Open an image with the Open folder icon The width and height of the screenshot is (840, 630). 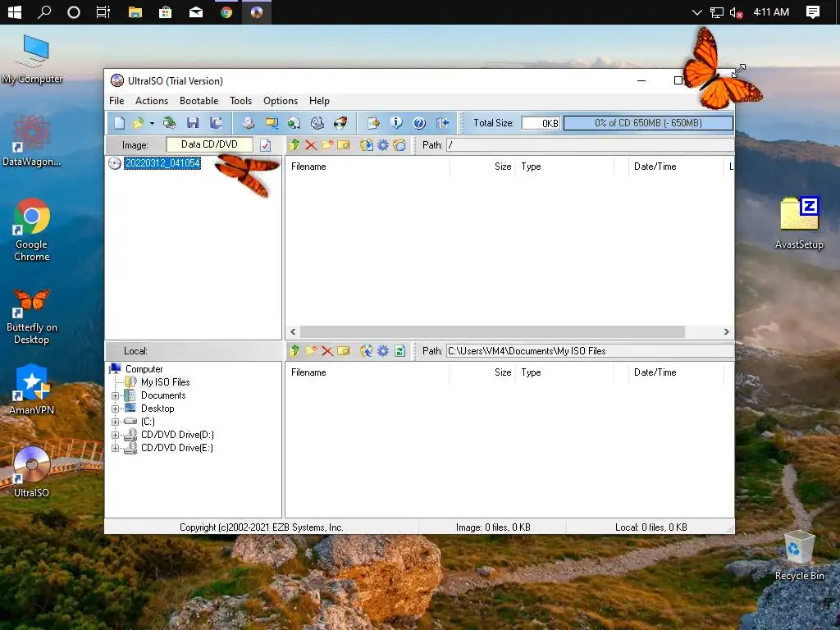pyautogui.click(x=138, y=123)
